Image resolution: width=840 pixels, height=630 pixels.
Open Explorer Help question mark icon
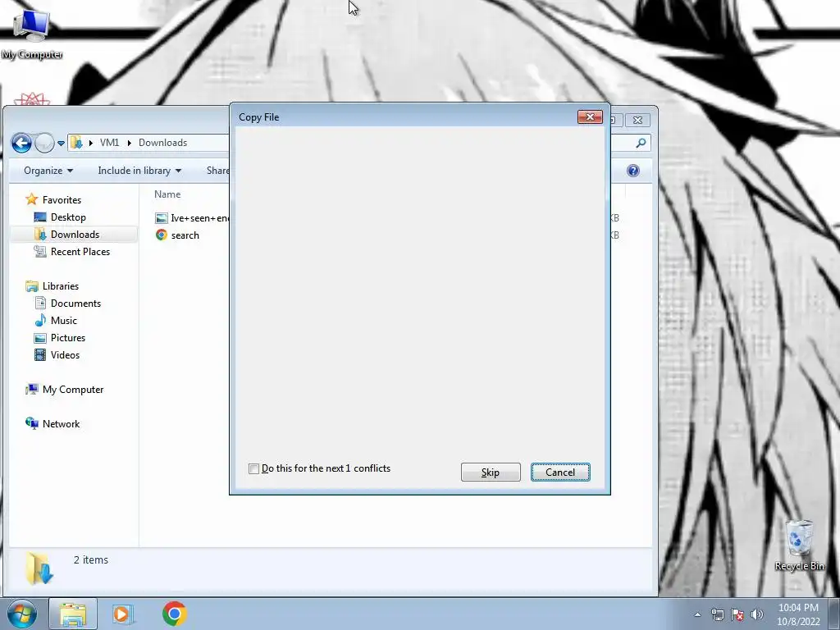tap(633, 171)
